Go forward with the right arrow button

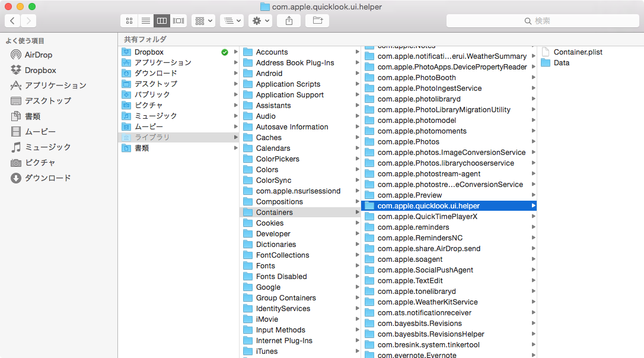coord(28,21)
